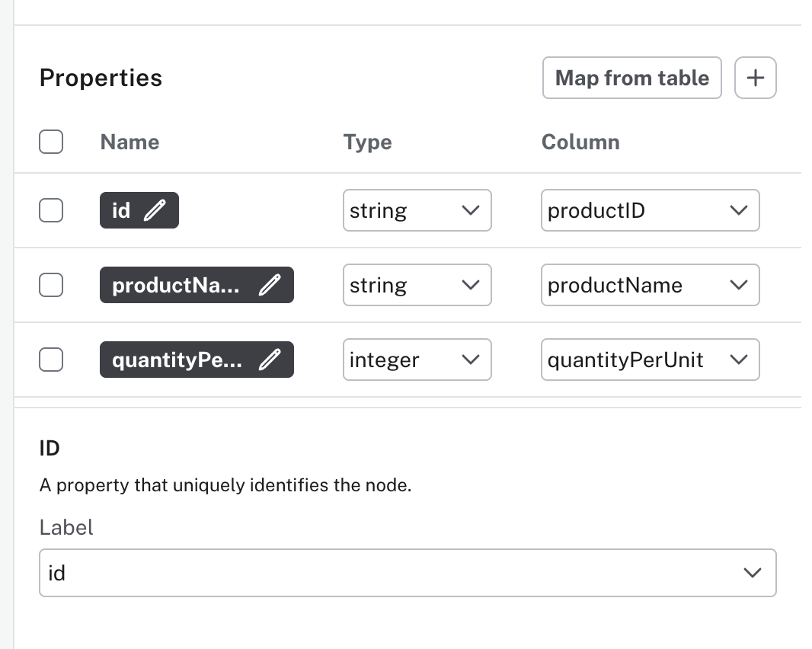
Task: Open the Column dropdown showing quantityPerUnit
Action: pos(650,360)
